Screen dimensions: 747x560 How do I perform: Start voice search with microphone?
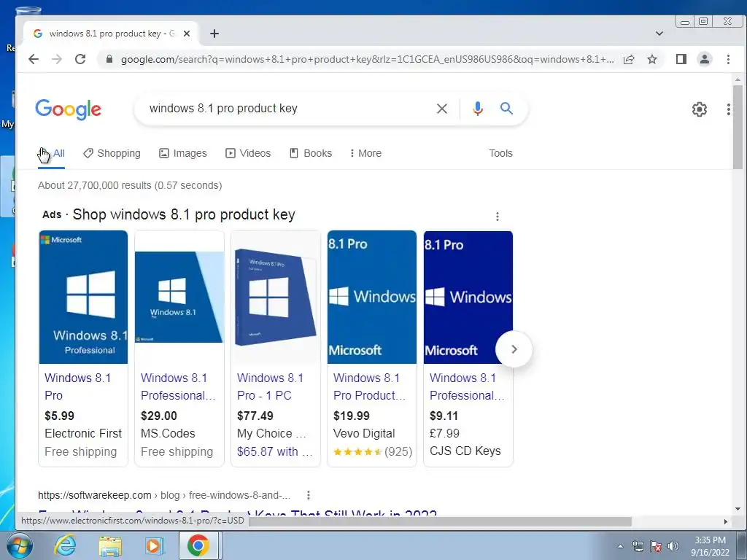pos(477,109)
